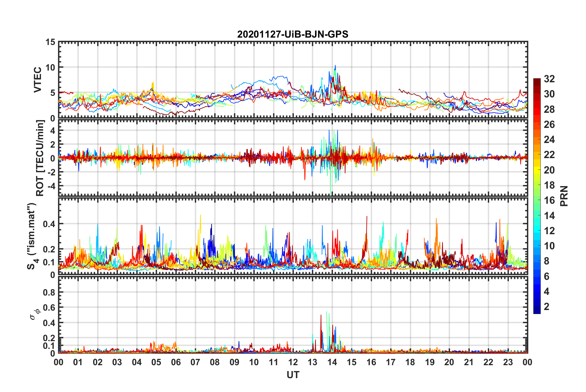586x392 pixels.
Task: Click the x-axis tick label 17
Action: [391, 362]
